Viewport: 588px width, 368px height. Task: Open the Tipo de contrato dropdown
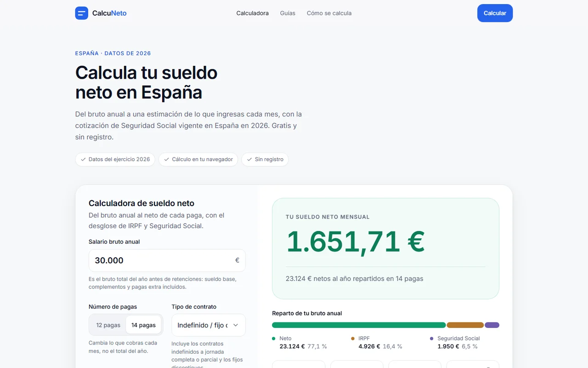pos(209,325)
